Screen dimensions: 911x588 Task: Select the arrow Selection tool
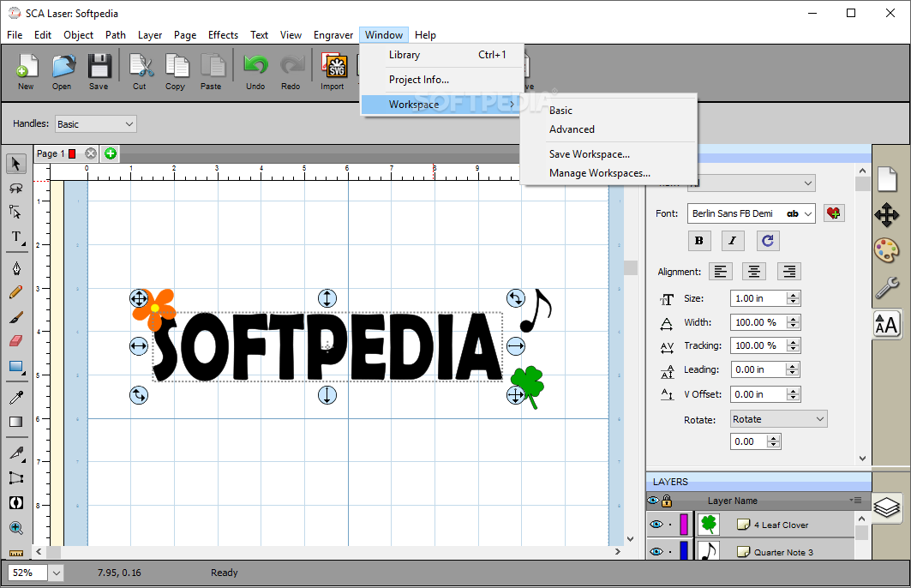point(16,164)
